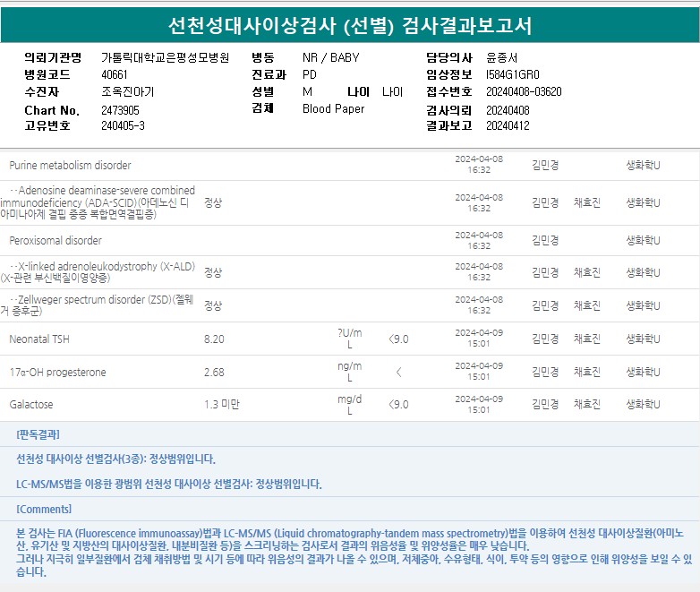The height and width of the screenshot is (592, 700).
Task: Click 채효진 in ADA-SCID row
Action: click(x=587, y=202)
